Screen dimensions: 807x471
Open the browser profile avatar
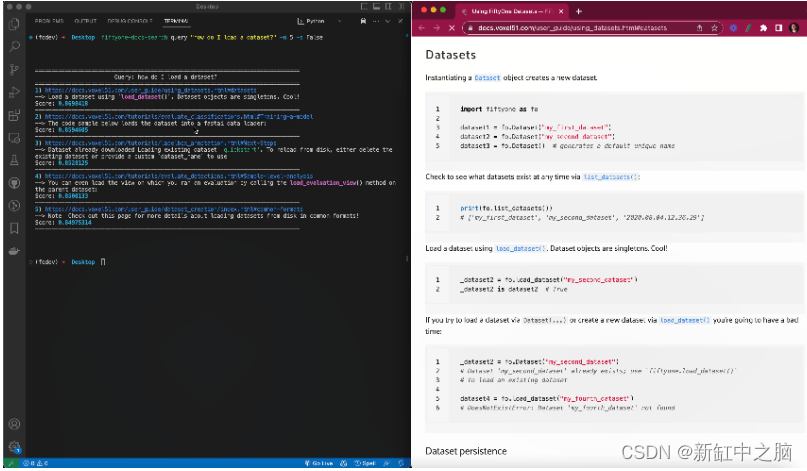[x=794, y=28]
